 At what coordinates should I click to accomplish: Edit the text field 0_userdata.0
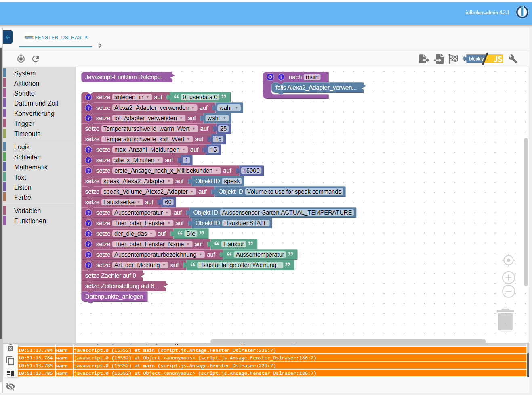[x=200, y=97]
